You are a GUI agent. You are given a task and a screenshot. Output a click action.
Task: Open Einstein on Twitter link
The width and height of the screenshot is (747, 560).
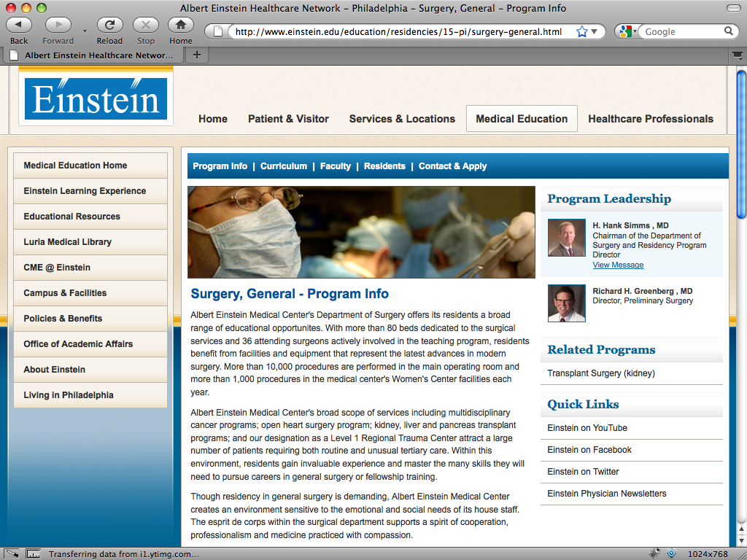click(583, 472)
